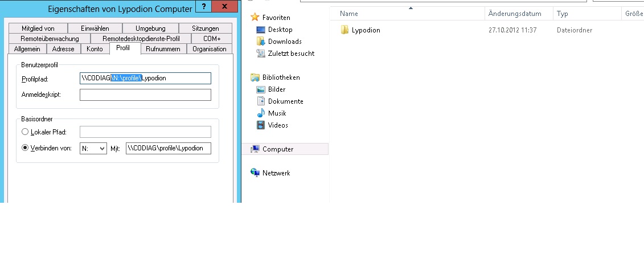This screenshot has height=262, width=644.
Task: Switch to the COM+ tab
Action: point(212,39)
